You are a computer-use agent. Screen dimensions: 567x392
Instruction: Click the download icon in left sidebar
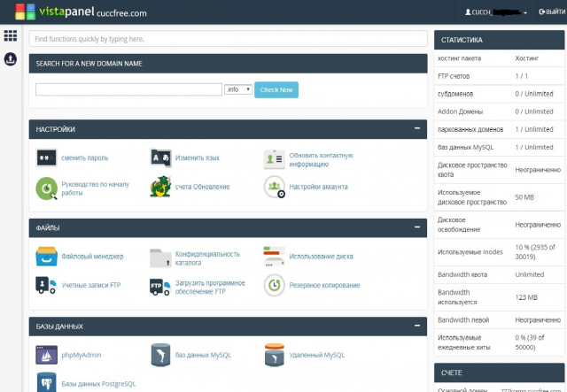click(x=11, y=58)
